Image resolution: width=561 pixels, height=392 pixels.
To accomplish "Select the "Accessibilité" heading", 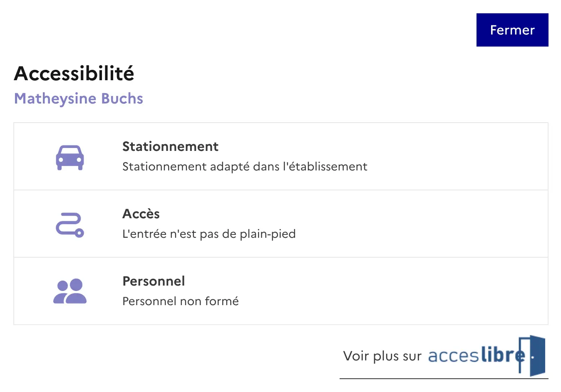I will [x=74, y=74].
